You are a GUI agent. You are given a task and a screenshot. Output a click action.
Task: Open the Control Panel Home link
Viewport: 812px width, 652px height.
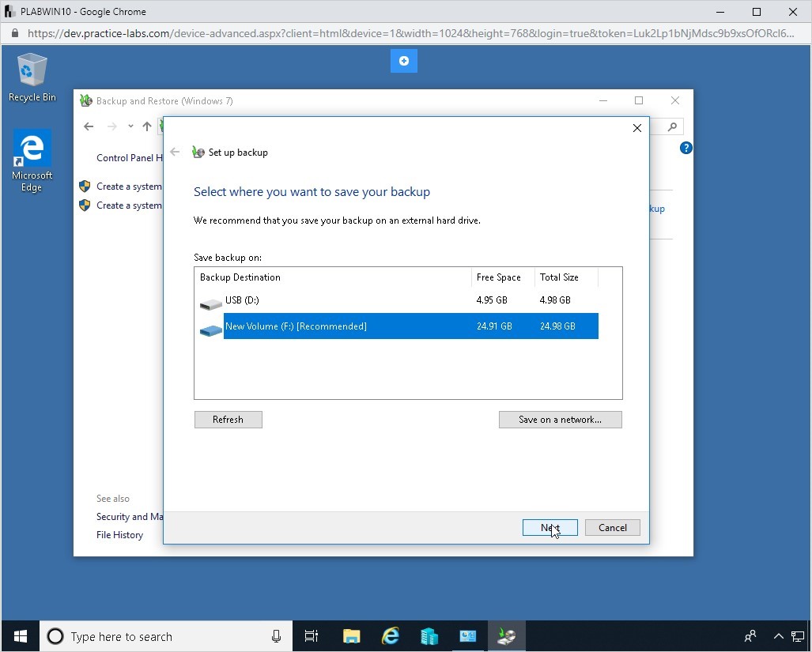[x=130, y=158]
